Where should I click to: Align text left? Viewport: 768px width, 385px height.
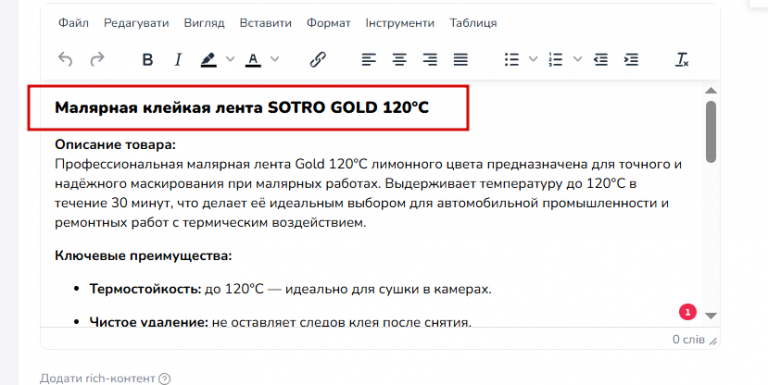point(369,60)
